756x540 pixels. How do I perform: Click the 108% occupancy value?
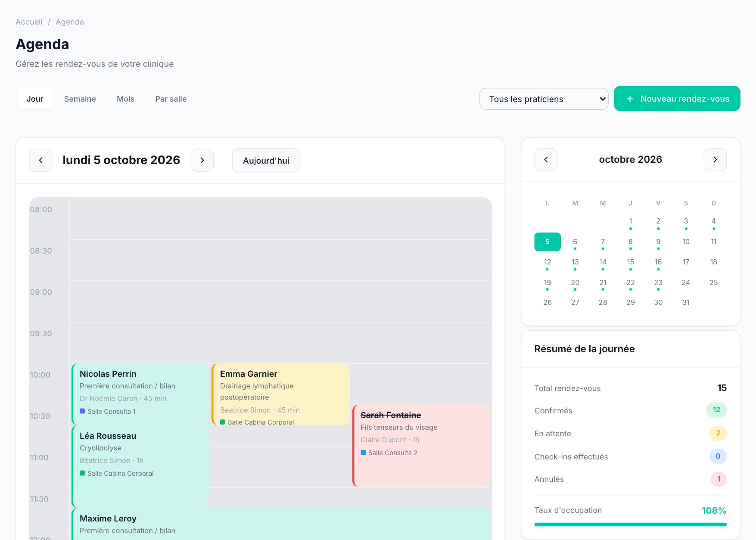point(714,510)
